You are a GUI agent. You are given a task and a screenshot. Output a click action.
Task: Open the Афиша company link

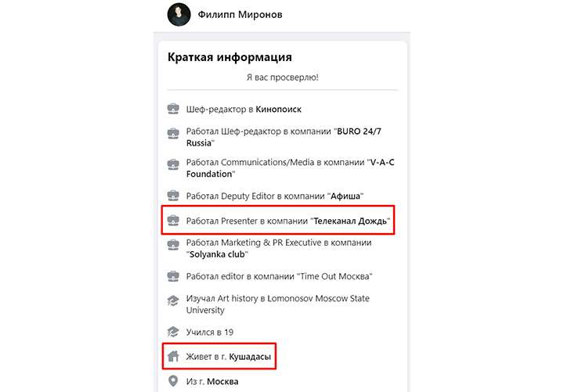coord(345,196)
